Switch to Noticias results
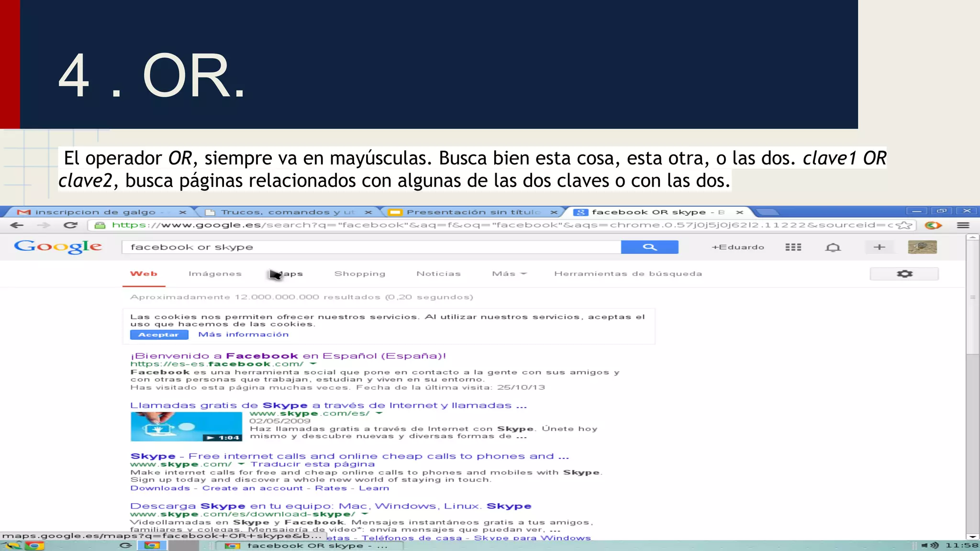980x551 pixels. click(438, 274)
